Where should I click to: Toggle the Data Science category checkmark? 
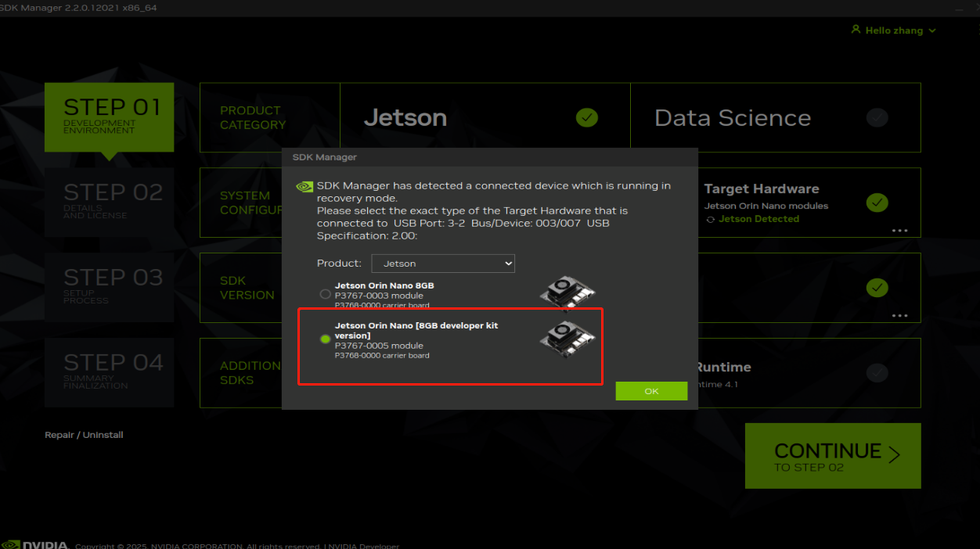(877, 118)
